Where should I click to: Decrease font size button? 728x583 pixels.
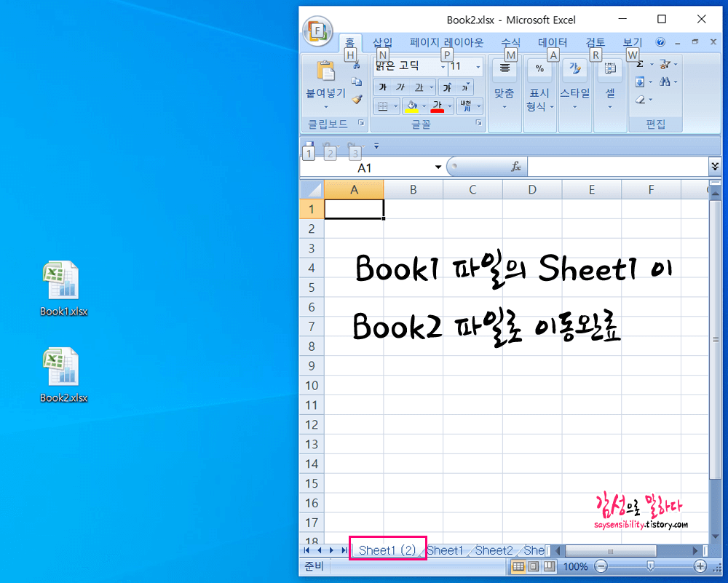point(464,87)
